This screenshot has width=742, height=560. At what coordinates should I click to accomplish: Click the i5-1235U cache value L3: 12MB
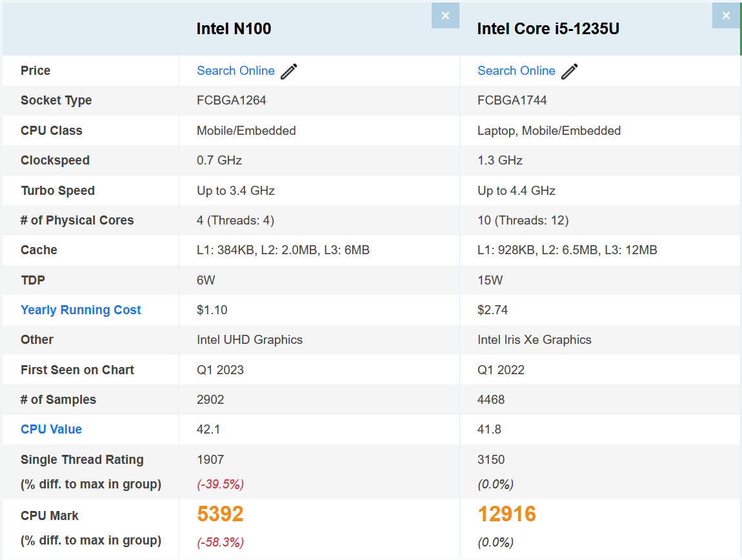coord(631,250)
